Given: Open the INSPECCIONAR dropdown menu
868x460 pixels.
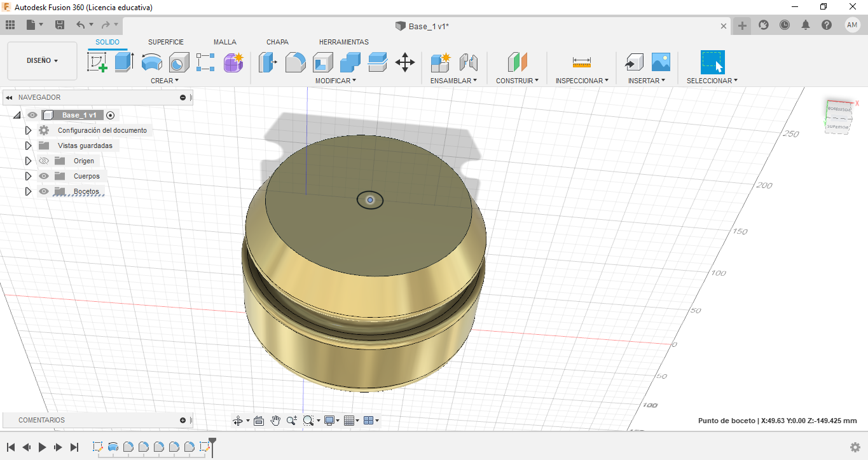Looking at the screenshot, I should click(582, 81).
